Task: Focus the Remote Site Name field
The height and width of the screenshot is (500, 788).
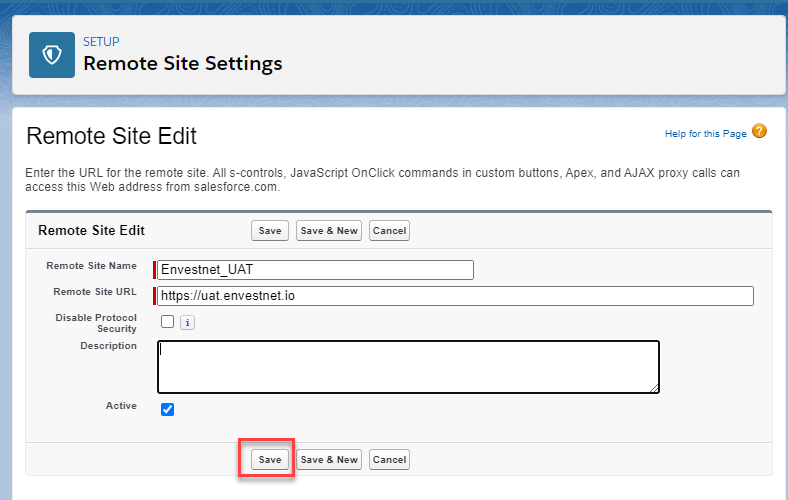Action: (316, 270)
